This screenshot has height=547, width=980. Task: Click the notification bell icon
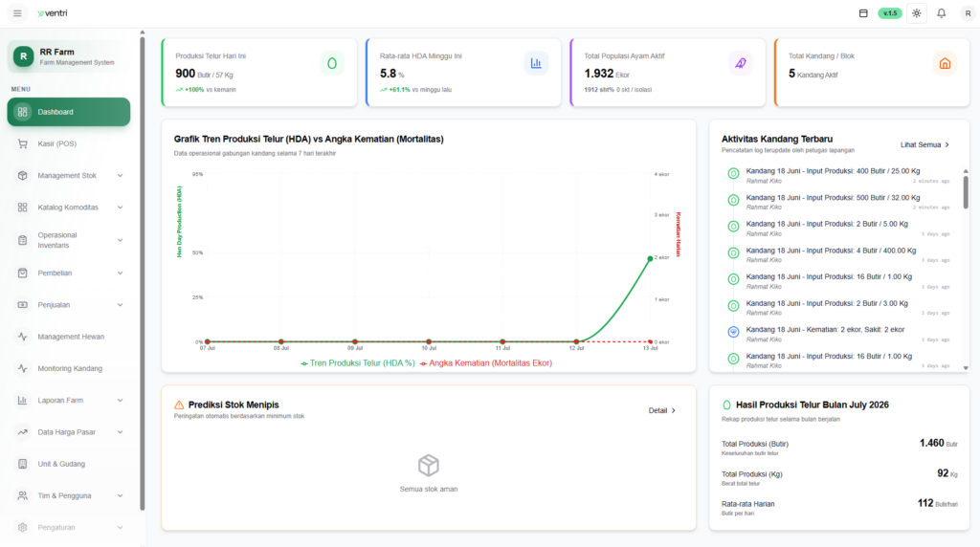[942, 13]
